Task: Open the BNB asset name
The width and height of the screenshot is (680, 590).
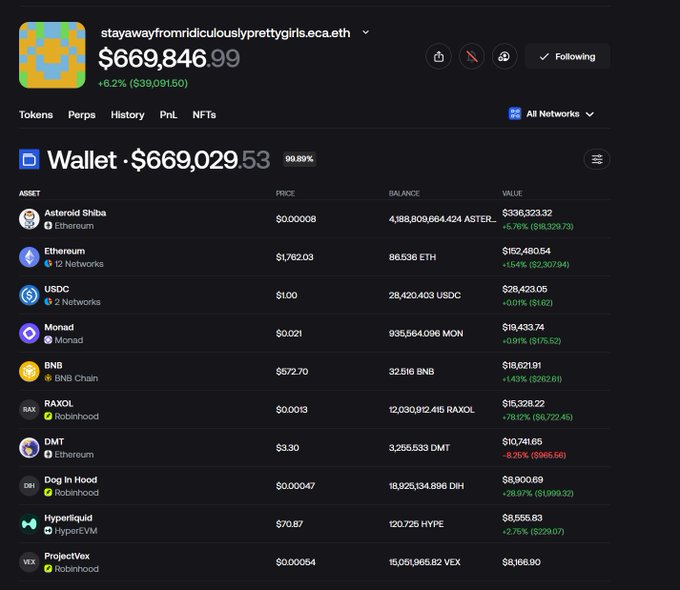Action: click(x=53, y=366)
